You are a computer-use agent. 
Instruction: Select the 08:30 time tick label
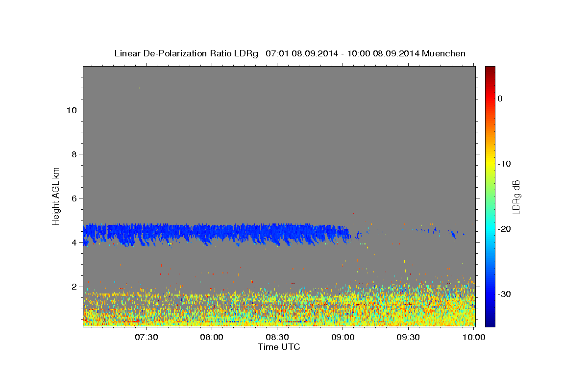(277, 337)
